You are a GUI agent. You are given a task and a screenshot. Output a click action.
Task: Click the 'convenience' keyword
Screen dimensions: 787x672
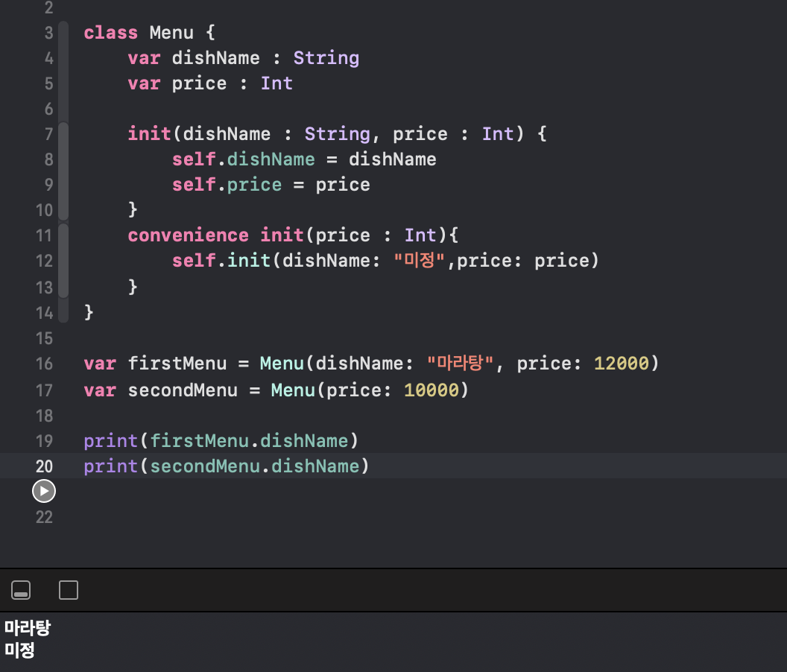click(x=189, y=235)
